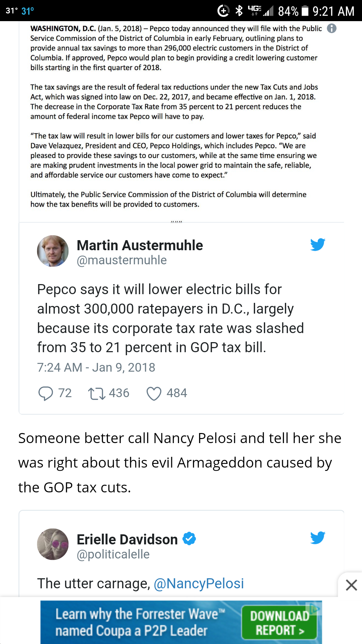
Task: Open the @politicalelle handle
Action: coord(113,554)
